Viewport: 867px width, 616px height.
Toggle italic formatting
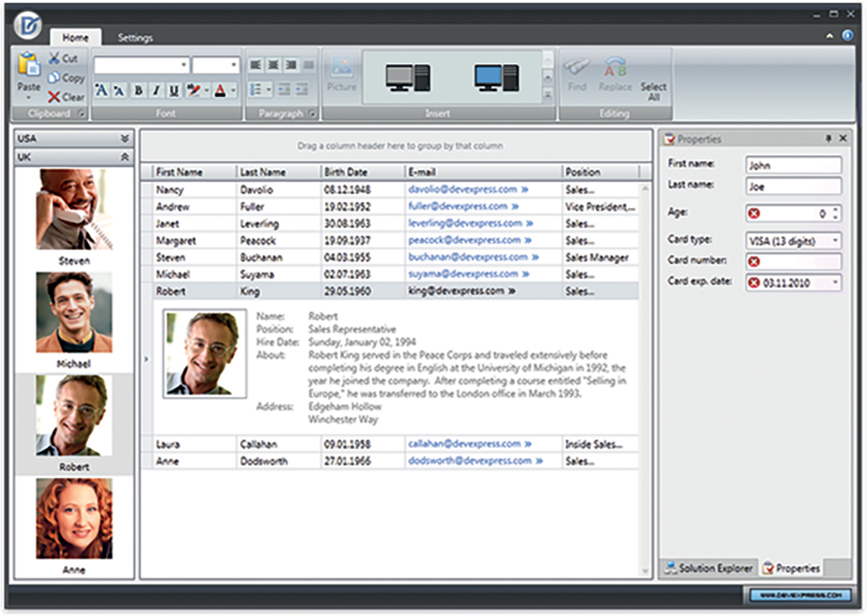(x=156, y=90)
